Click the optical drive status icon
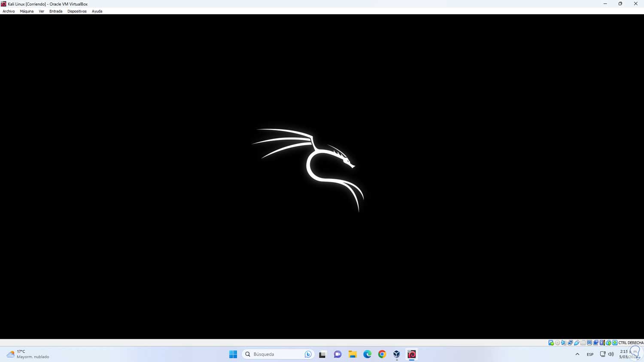This screenshot has width=644, height=362. (558, 343)
